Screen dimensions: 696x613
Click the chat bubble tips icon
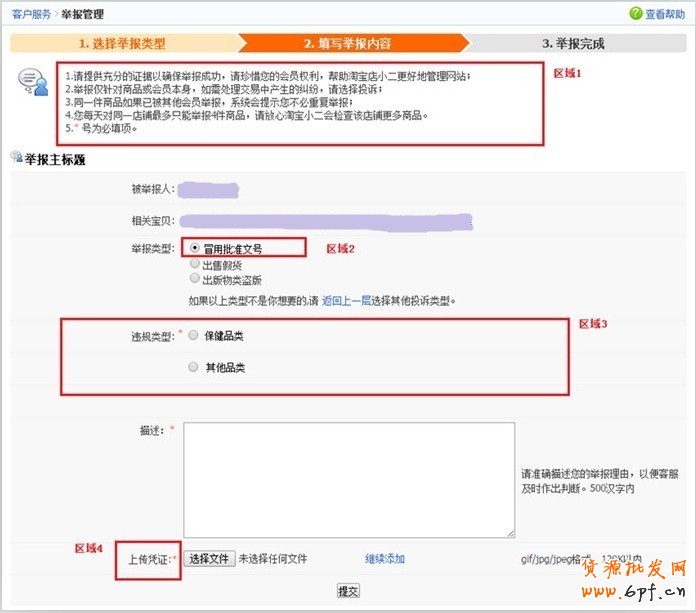point(33,82)
